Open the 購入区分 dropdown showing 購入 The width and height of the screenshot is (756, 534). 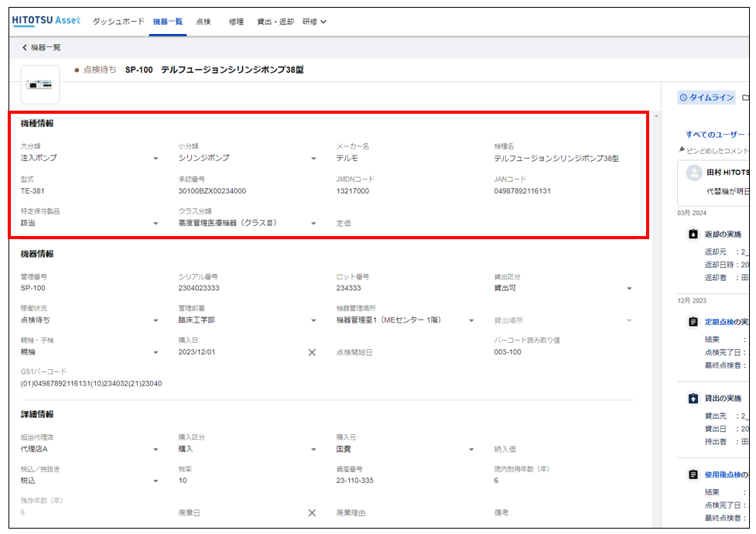[x=248, y=449]
